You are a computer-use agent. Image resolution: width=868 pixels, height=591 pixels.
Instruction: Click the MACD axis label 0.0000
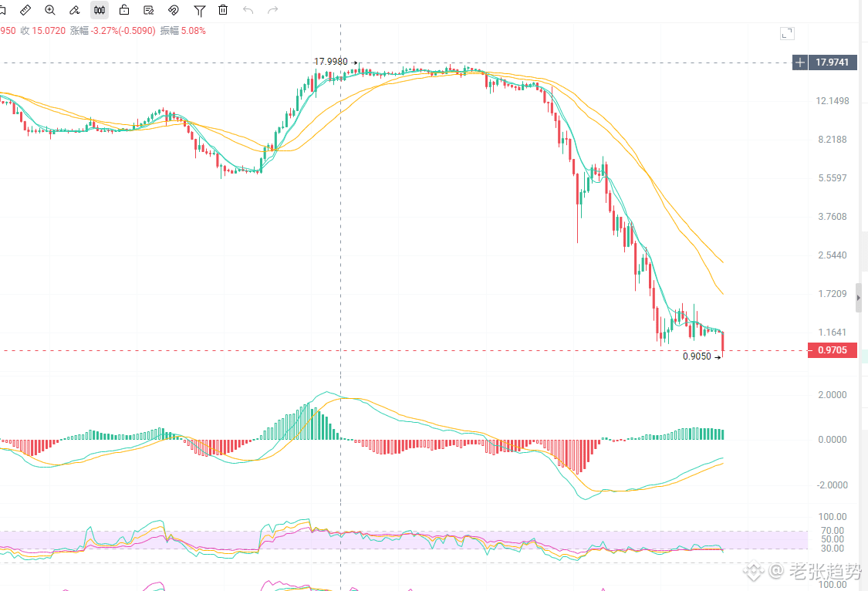(x=833, y=439)
